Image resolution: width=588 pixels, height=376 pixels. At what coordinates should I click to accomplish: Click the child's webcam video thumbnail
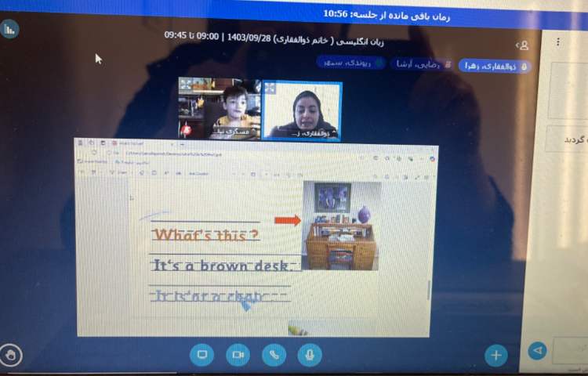pyautogui.click(x=220, y=109)
